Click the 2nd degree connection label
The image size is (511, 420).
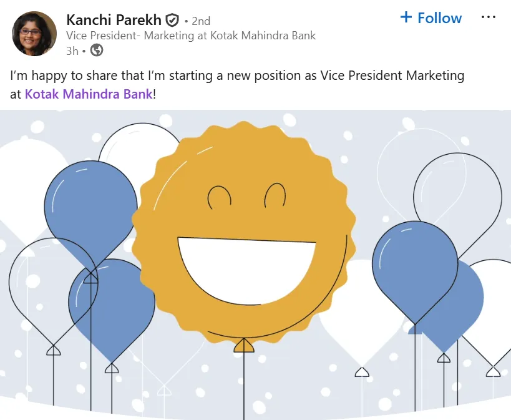pos(201,21)
